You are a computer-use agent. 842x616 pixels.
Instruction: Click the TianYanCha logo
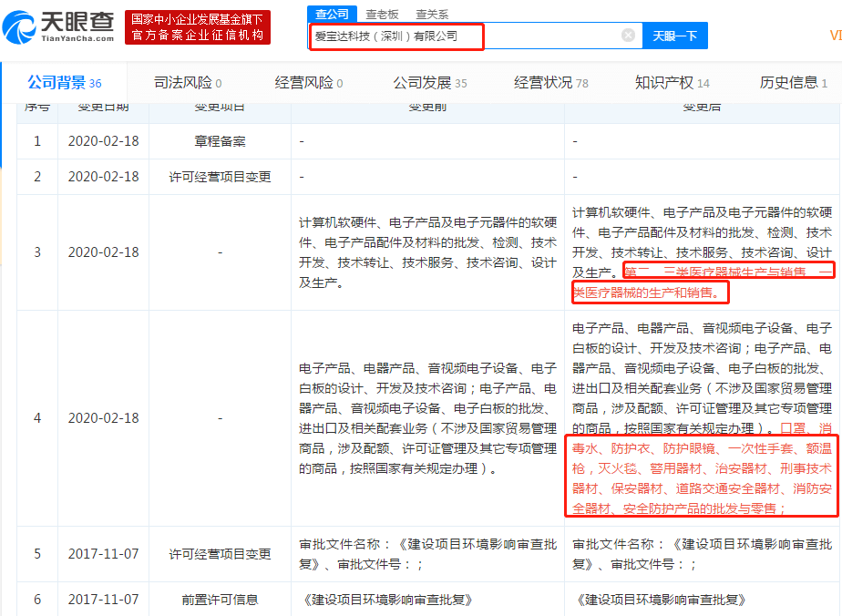[x=58, y=27]
